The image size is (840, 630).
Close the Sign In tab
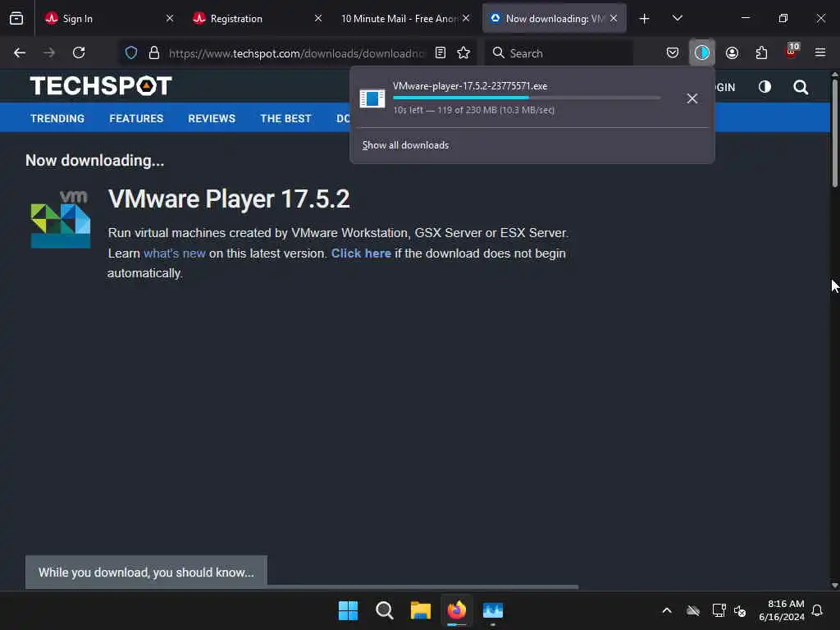click(170, 18)
